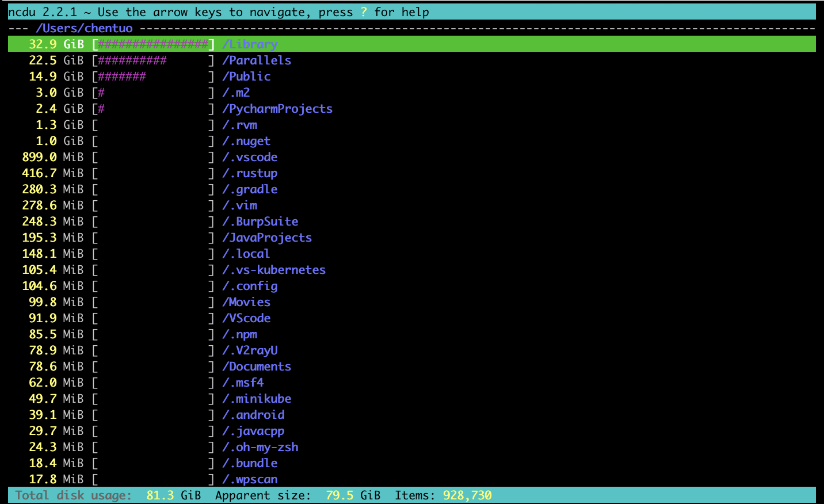824x504 pixels.
Task: Click the Parallels usage bar graph
Action: 153,60
